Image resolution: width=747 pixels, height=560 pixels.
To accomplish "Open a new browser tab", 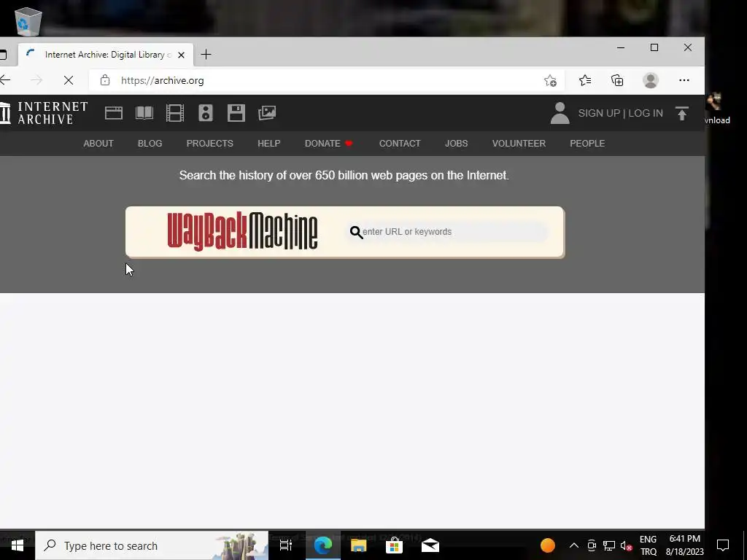I will (206, 55).
